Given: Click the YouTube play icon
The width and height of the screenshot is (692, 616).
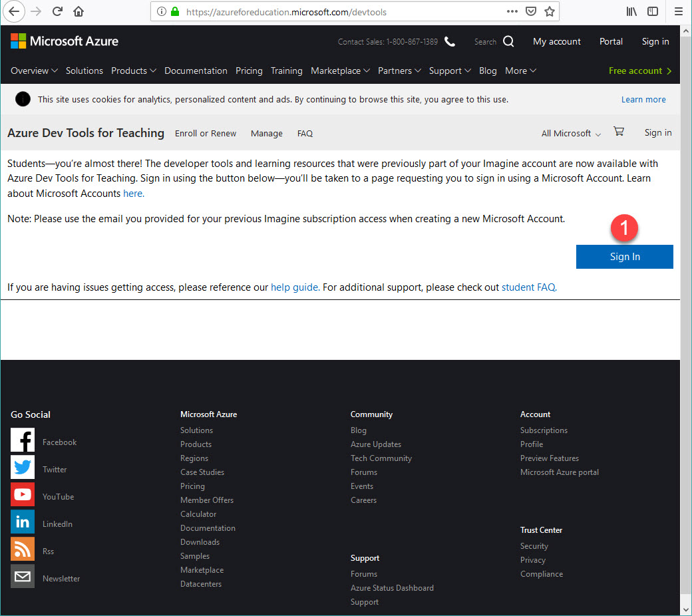Looking at the screenshot, I should point(23,495).
